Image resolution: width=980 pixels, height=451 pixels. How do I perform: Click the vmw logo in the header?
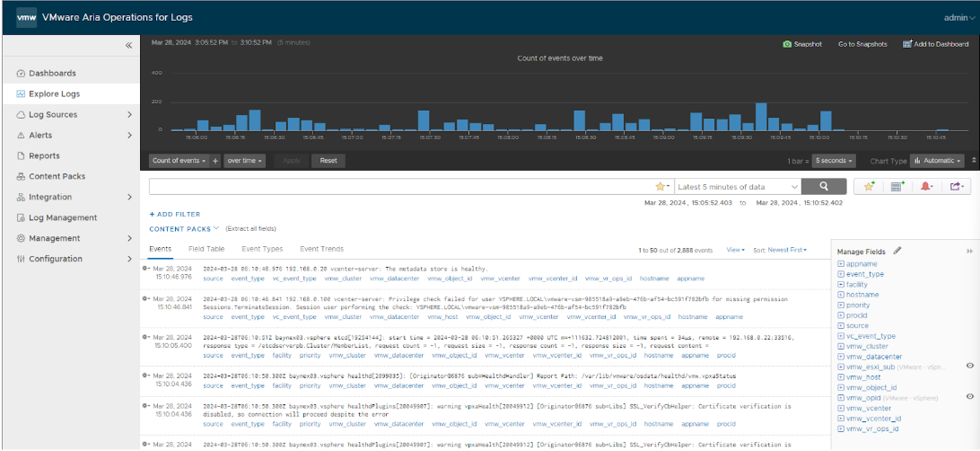26,17
